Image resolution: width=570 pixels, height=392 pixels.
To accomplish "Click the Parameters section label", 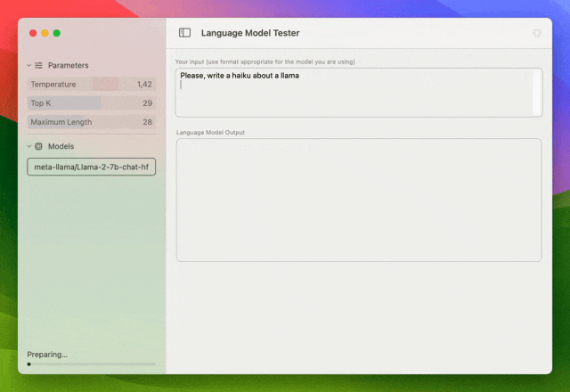I will 69,65.
